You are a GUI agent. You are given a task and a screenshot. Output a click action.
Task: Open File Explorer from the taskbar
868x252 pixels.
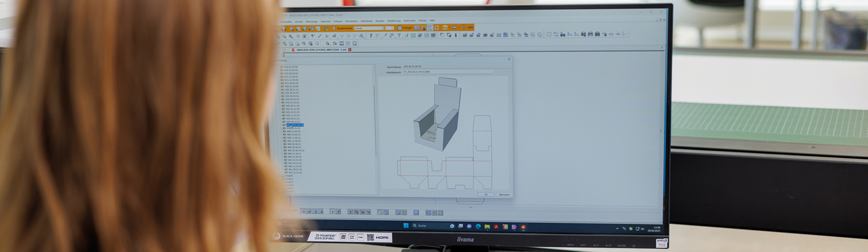pyautogui.click(x=486, y=226)
